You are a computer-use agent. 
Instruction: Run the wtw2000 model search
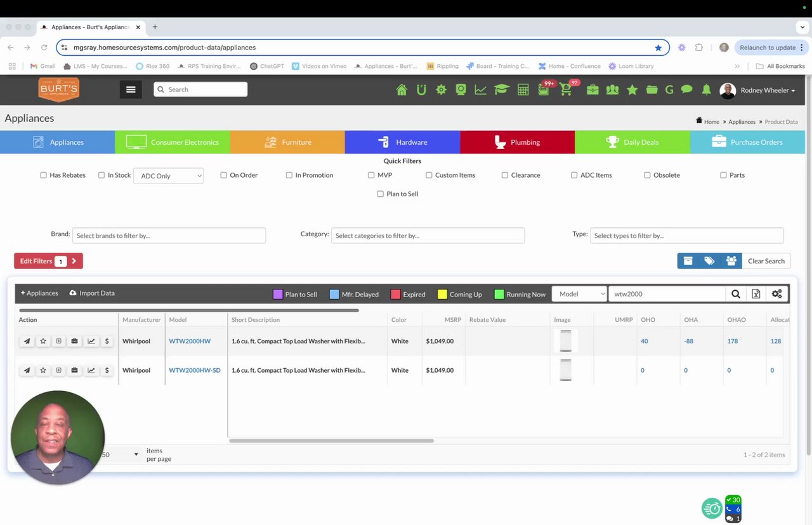coord(735,294)
